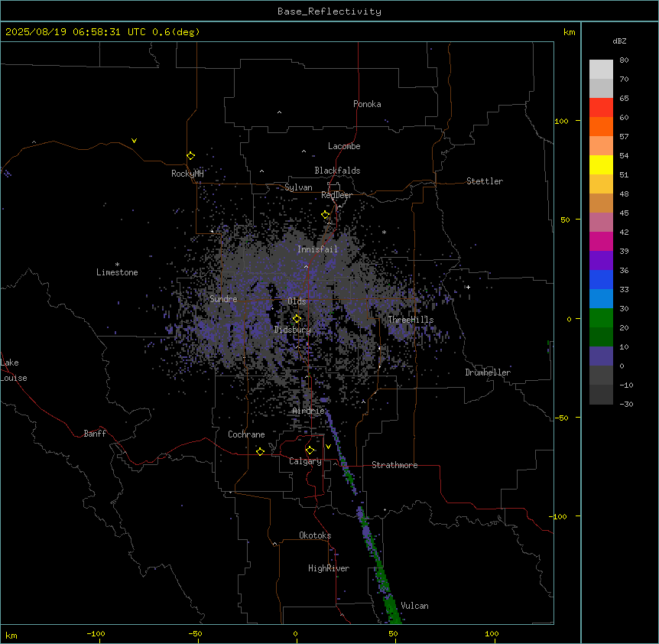Select the yellow diamond marker below Cochrane
Screen dimensions: 659x644
pyautogui.click(x=260, y=451)
